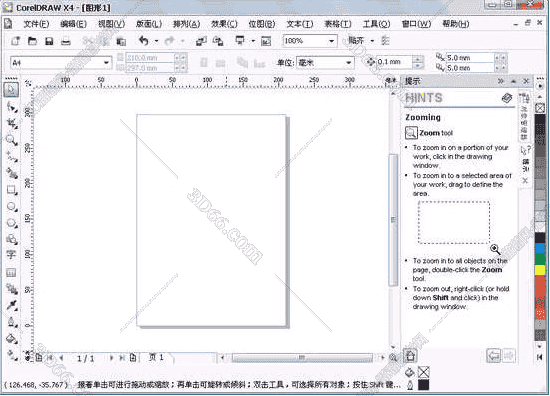The height and width of the screenshot is (396, 550).
Task: Open the Arrange menu
Action: (186, 24)
